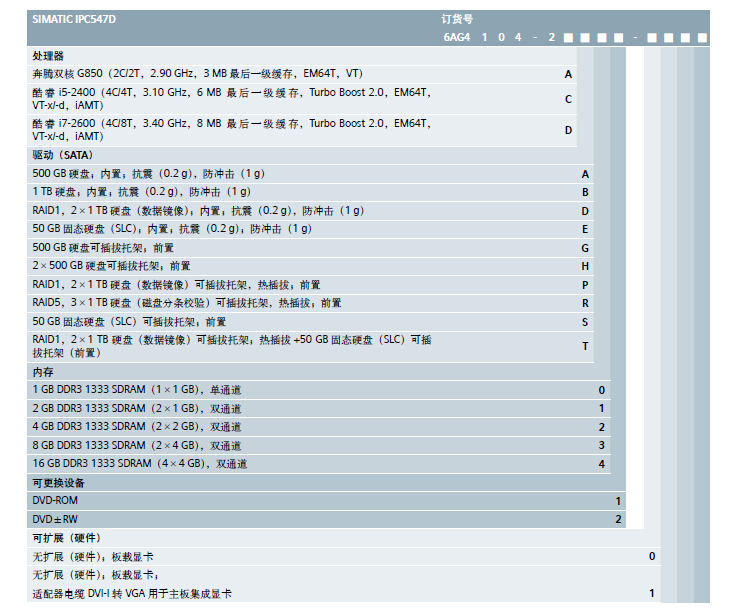Screen dimensions: 740x611
Task: Click the SIMATIC IPC547D table title
Action: [x=74, y=19]
